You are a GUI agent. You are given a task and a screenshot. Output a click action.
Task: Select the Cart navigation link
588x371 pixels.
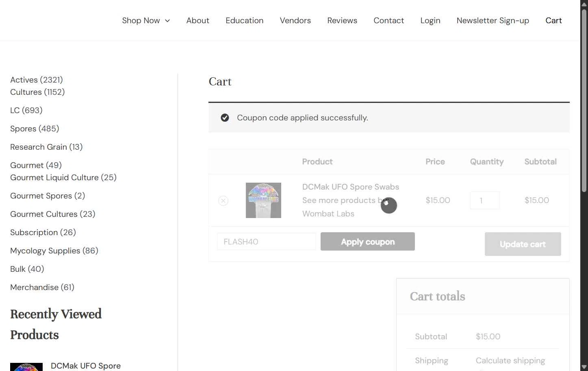(x=553, y=20)
